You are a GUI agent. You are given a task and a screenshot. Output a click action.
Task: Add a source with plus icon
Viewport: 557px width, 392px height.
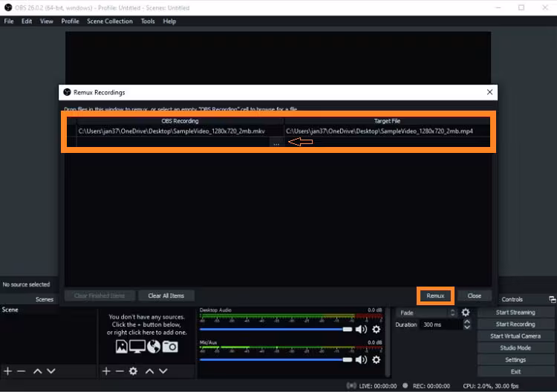[x=106, y=371]
